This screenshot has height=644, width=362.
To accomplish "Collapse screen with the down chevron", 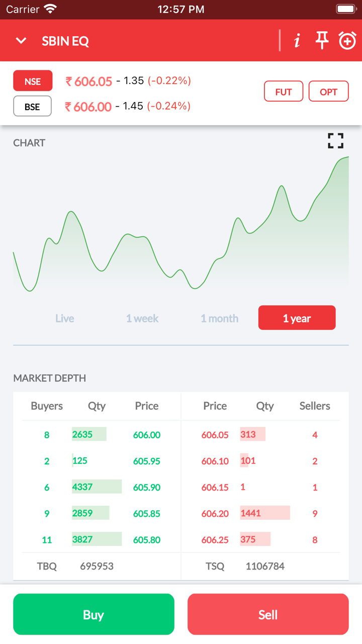I will pos(21,41).
